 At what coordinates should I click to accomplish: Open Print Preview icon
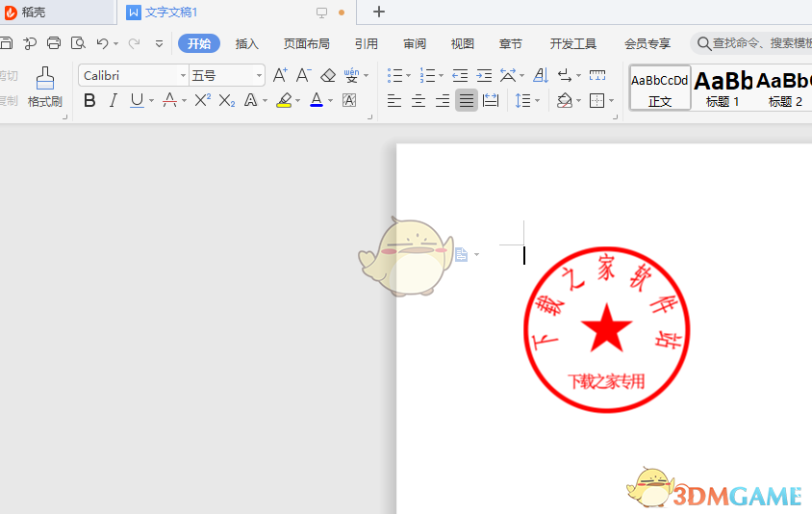(x=78, y=43)
